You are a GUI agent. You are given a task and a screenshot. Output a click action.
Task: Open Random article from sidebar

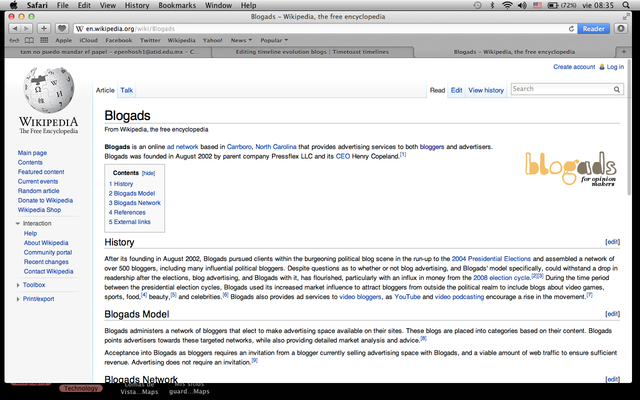[x=38, y=191]
